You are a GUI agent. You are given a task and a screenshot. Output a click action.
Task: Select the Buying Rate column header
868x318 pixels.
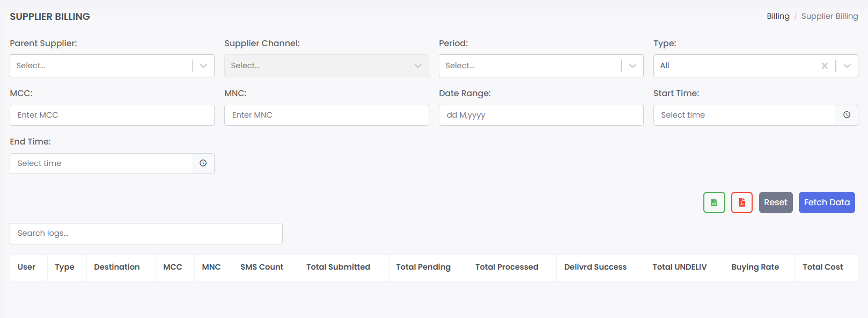[755, 267]
